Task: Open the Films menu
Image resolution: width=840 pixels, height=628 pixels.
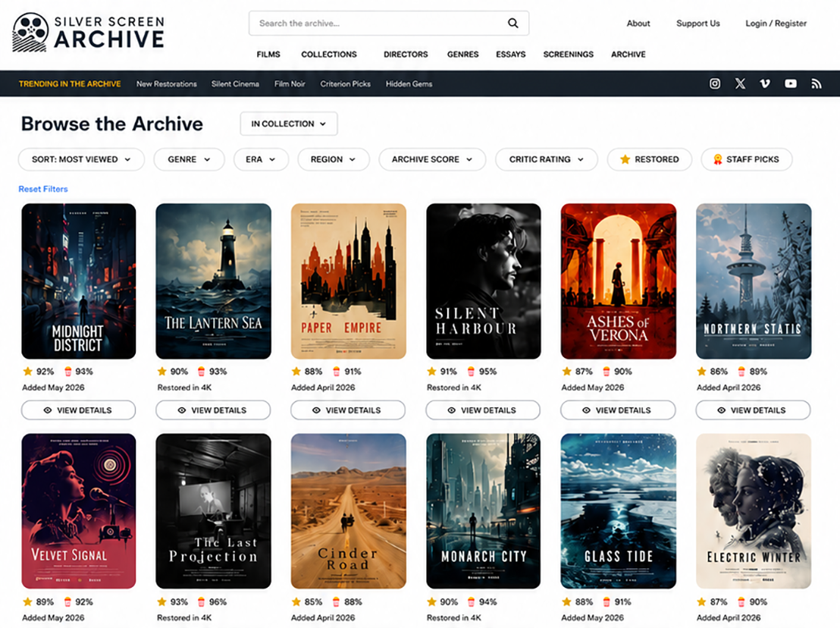Action: pos(268,54)
